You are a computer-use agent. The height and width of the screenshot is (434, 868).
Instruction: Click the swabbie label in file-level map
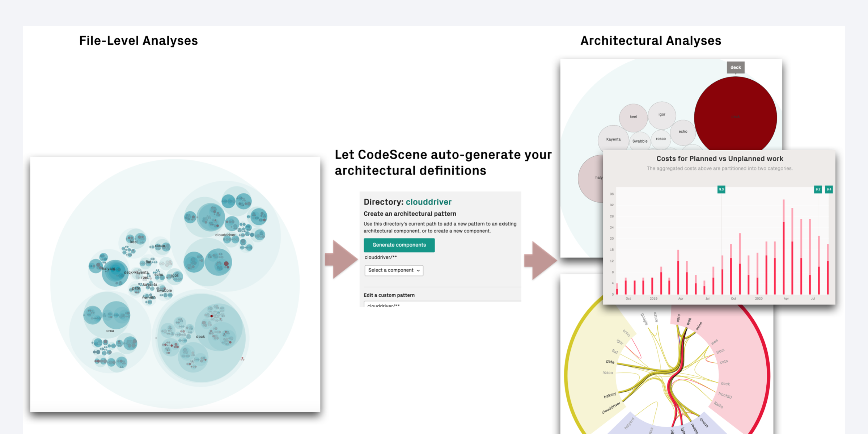click(x=164, y=290)
